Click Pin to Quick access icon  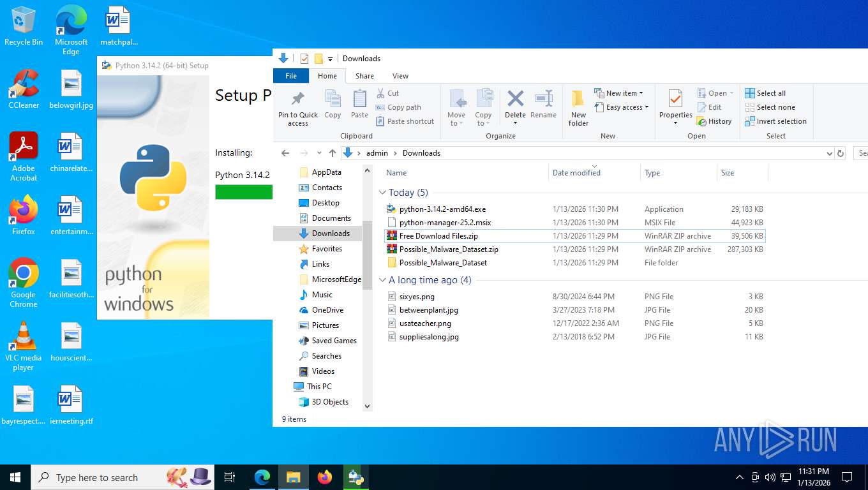(297, 107)
